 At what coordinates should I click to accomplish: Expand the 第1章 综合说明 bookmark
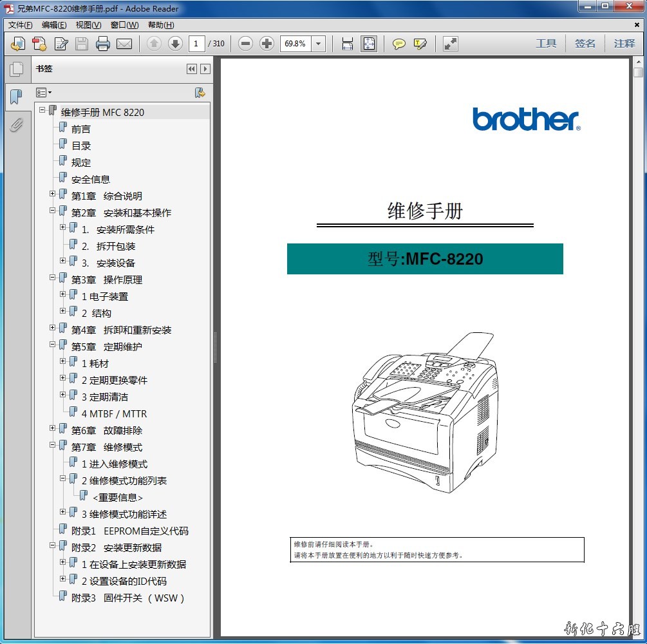point(53,194)
